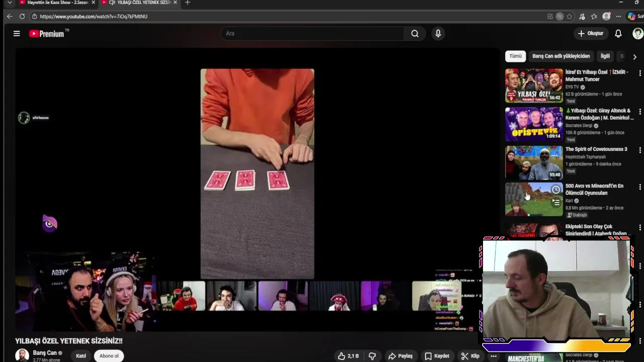
Task: Click the Klip clip button
Action: [470, 356]
